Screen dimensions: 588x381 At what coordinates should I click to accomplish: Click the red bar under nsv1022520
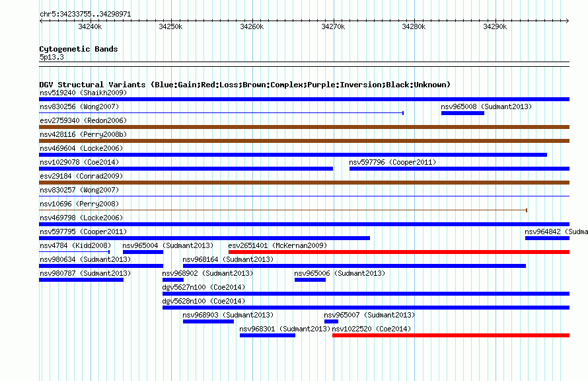(x=451, y=335)
